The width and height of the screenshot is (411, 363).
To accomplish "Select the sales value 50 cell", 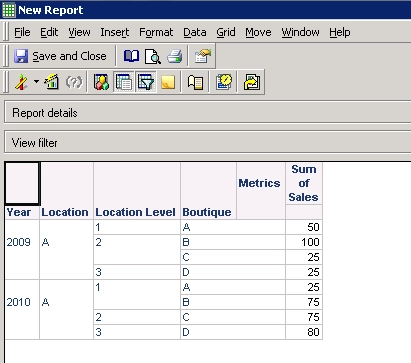I will (304, 227).
